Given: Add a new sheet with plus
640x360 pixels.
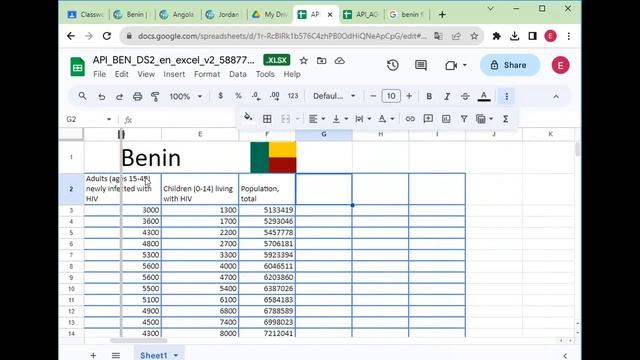Looking at the screenshot, I should [93, 355].
